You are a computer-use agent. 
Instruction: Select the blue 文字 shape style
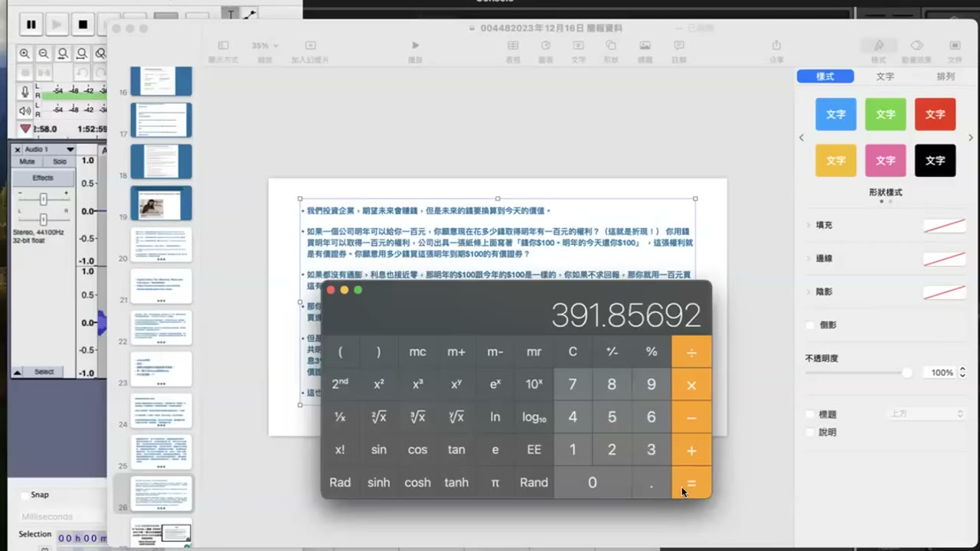[836, 114]
